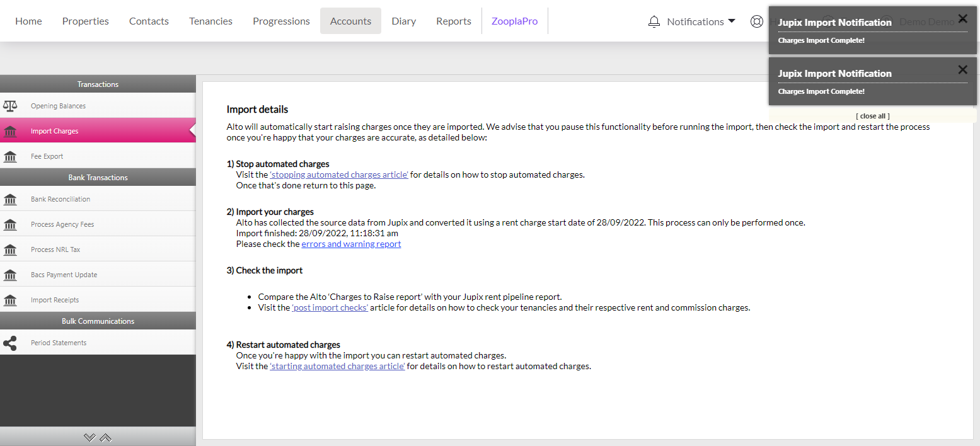Click the Transactions section header
This screenshot has width=980, height=446.
point(98,84)
